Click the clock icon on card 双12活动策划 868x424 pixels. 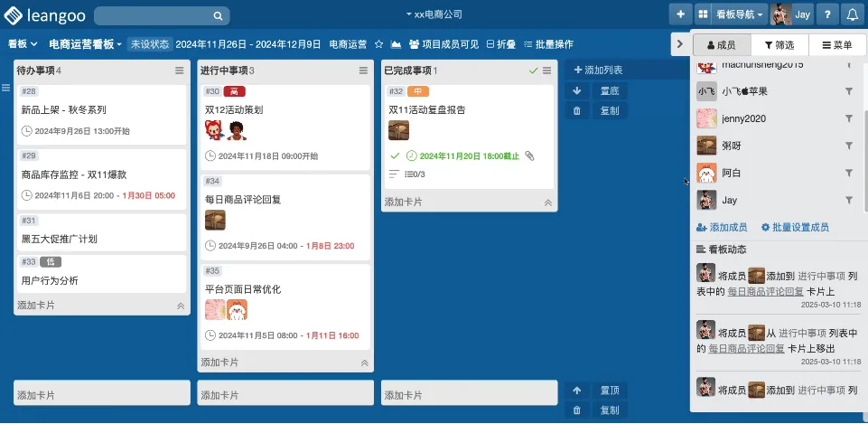[x=210, y=155]
